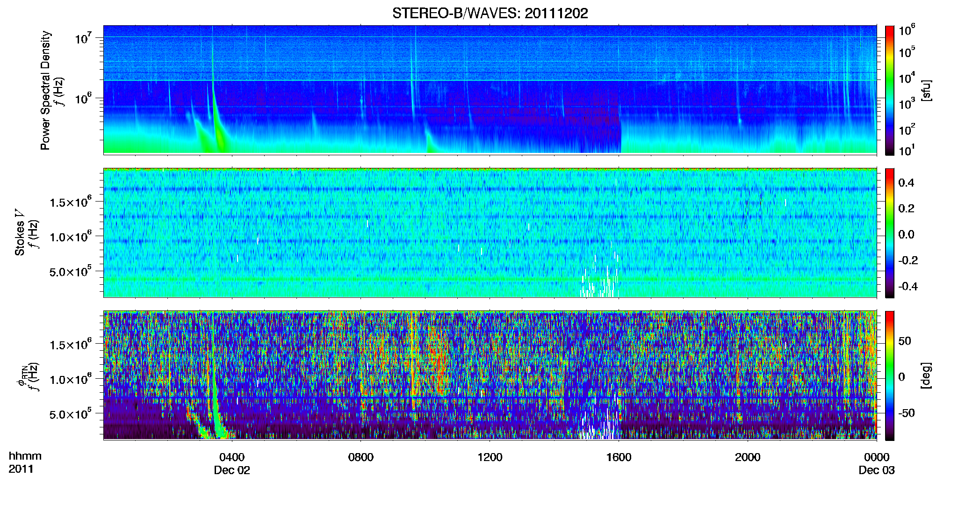Select the power spectral density spectrogram panel
This screenshot has height=505, width=980.
490,89
